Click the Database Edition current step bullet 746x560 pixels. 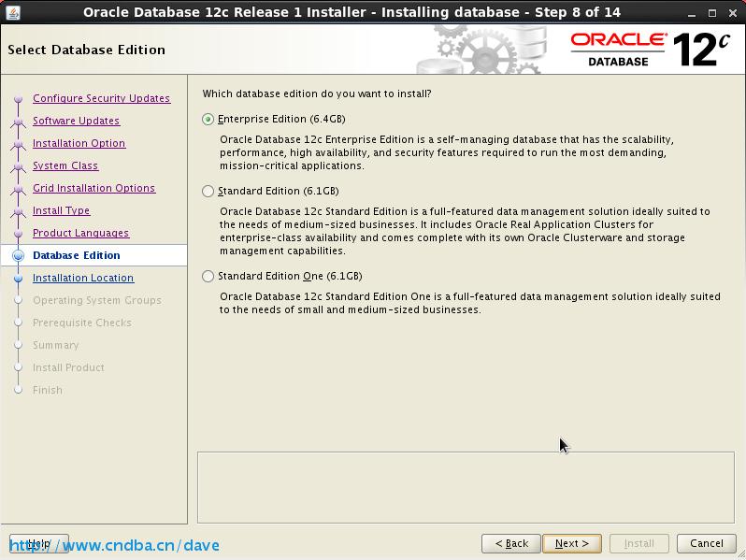[x=18, y=255]
